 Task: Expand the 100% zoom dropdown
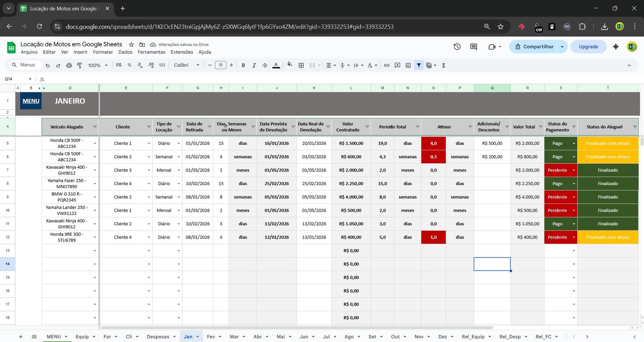click(98, 65)
